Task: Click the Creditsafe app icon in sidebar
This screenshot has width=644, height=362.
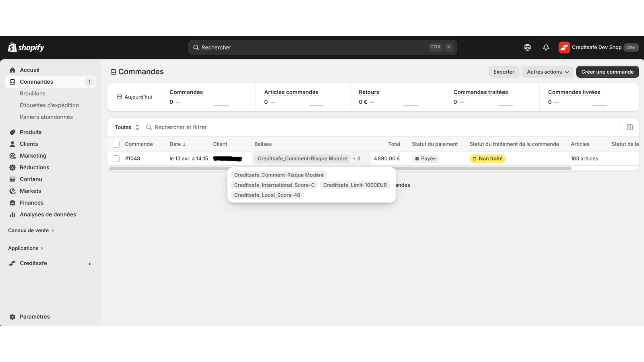Action: point(12,263)
